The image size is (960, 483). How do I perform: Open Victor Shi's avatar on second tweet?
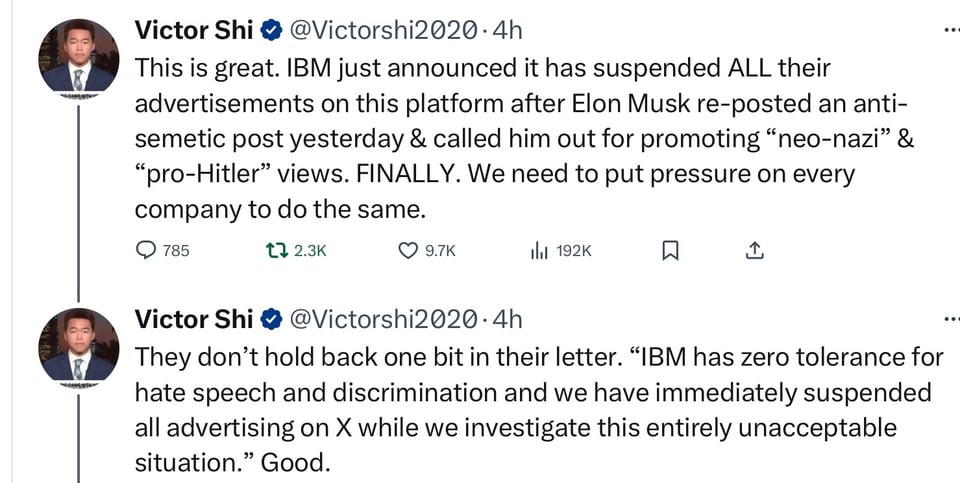pyautogui.click(x=76, y=346)
